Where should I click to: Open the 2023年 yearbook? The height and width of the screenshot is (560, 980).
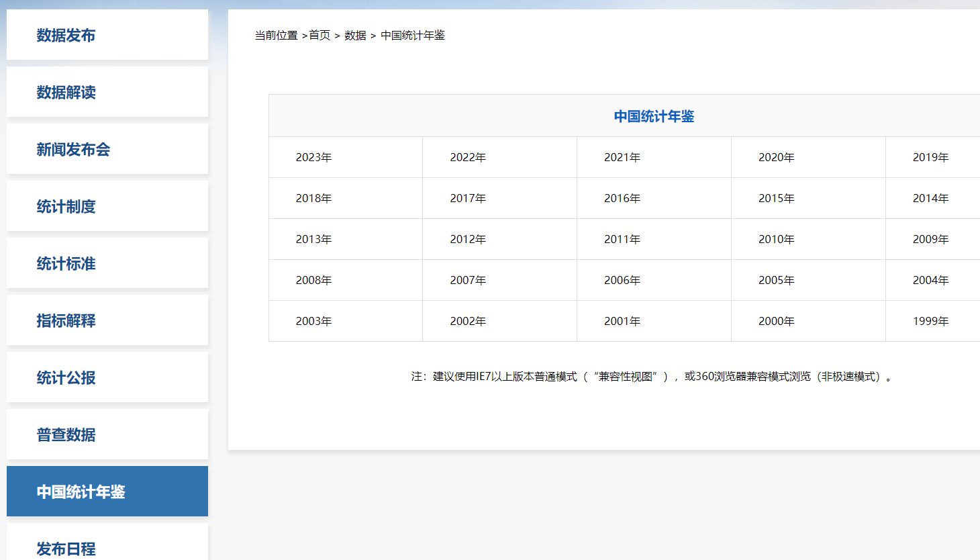(313, 158)
